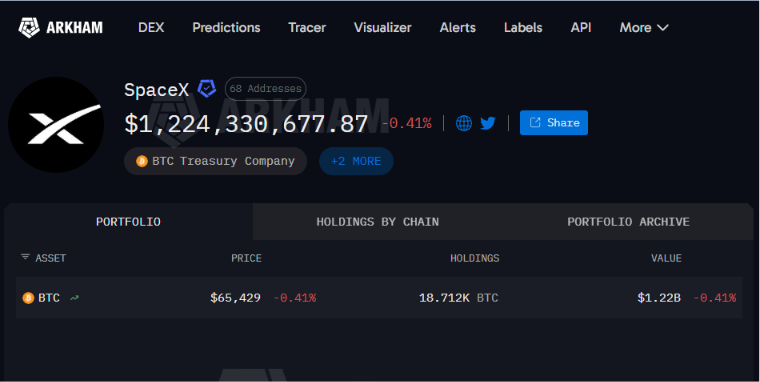Sort by the VALUE column header
760x382 pixels.
click(666, 258)
